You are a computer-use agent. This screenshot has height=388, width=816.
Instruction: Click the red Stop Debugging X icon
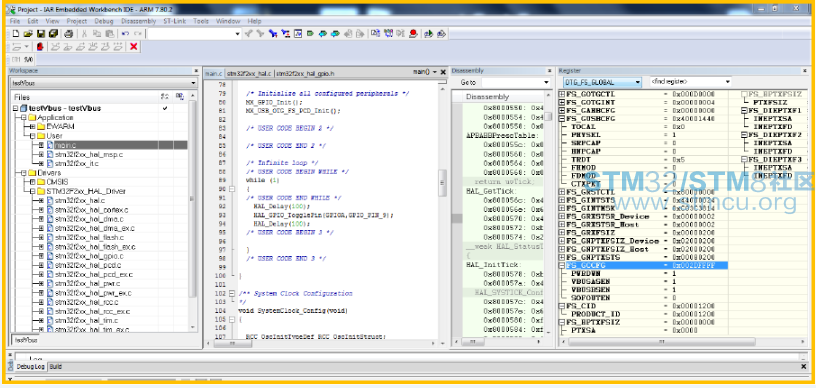click(x=133, y=47)
